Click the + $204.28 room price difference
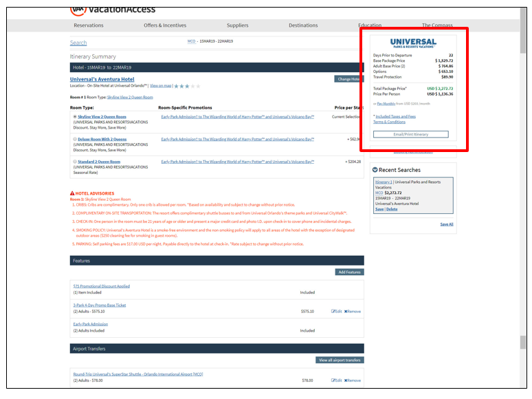 (353, 162)
